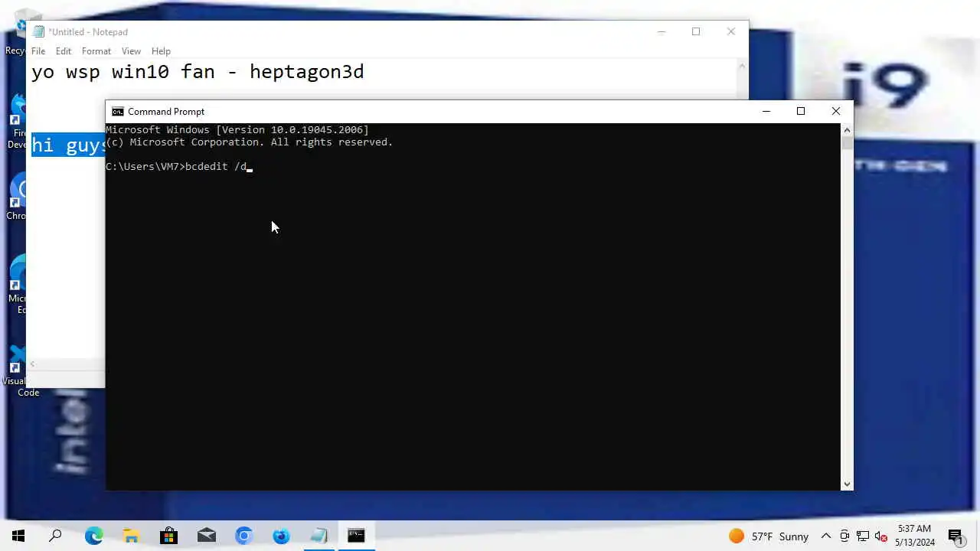
Task: Maximize the Notepad window
Action: click(696, 32)
